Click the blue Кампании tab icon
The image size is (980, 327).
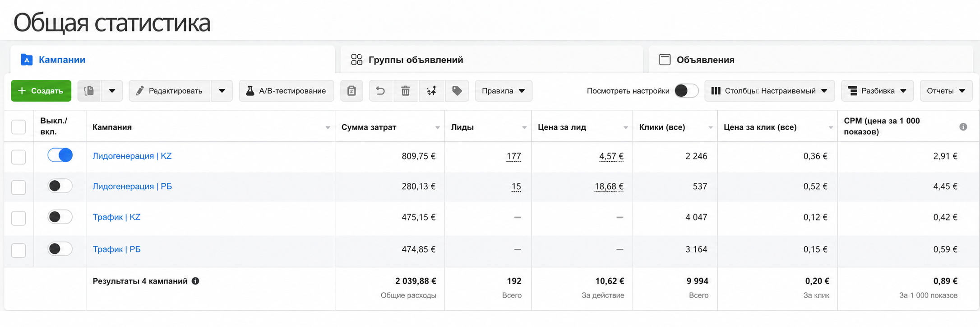pos(27,60)
